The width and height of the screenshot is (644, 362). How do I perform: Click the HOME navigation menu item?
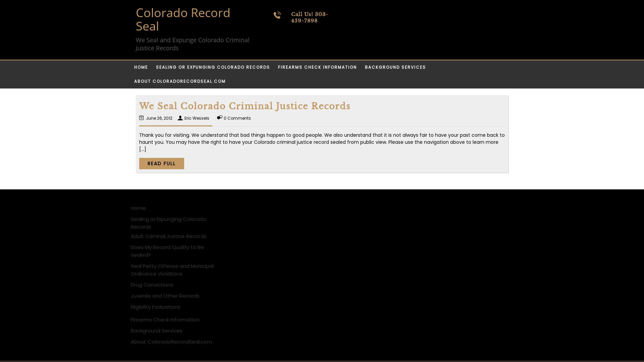141,67
